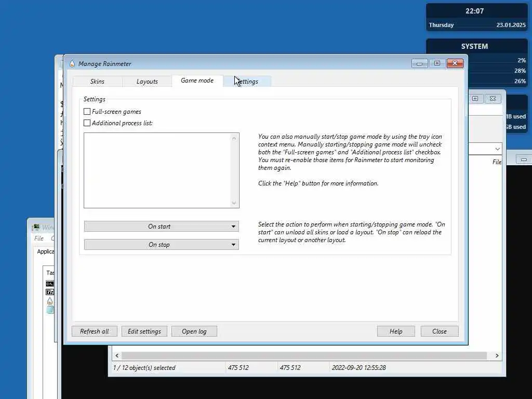
Task: Click the Applications tab in Task Manager
Action: click(x=46, y=251)
